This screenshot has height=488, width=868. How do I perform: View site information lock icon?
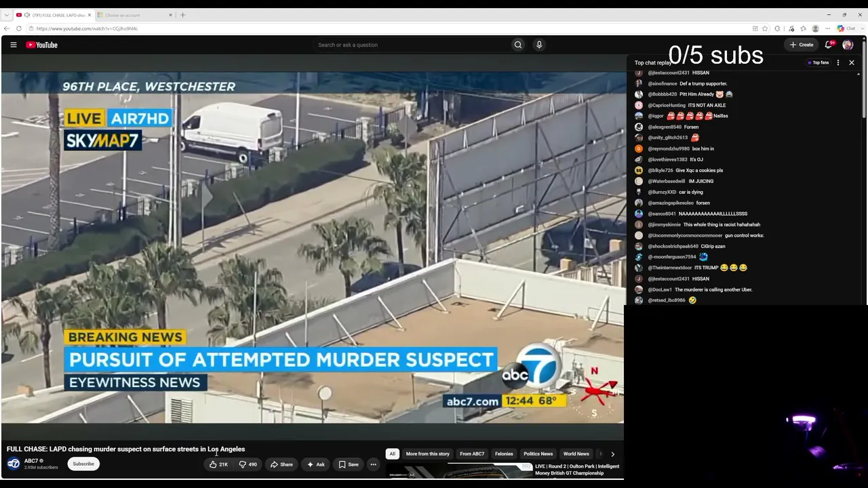coord(30,28)
